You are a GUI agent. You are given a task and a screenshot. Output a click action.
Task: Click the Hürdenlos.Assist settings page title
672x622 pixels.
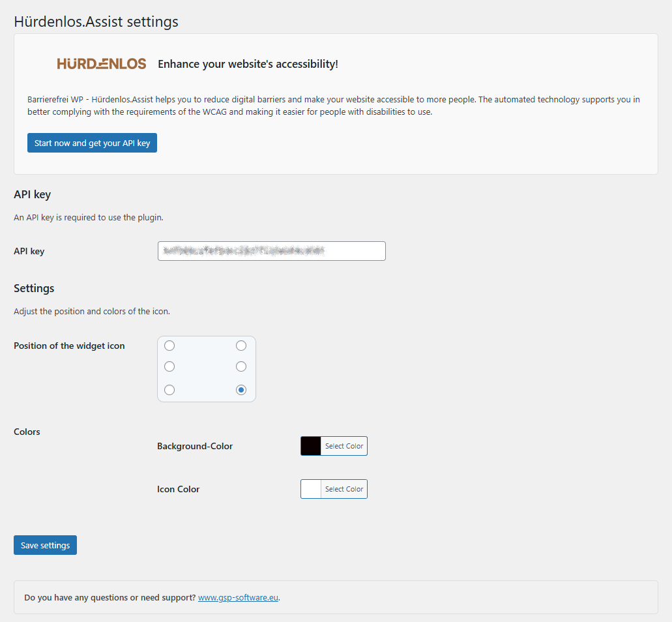(96, 22)
